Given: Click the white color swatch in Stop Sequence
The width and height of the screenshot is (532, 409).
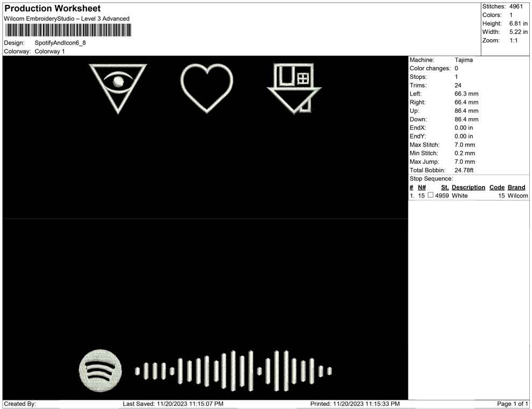Looking at the screenshot, I should click(x=430, y=195).
